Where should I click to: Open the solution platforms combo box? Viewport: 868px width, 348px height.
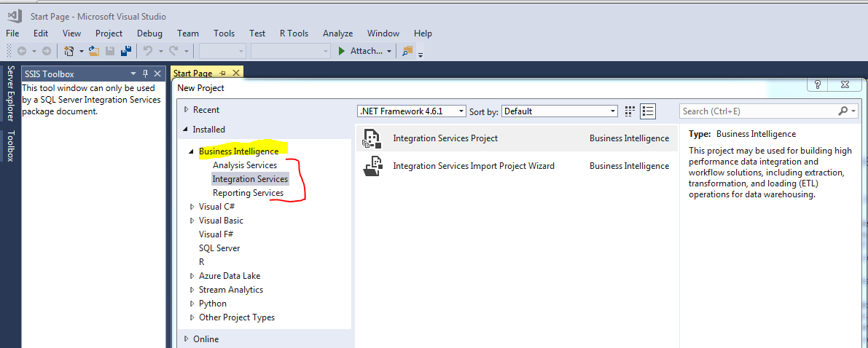tap(291, 51)
